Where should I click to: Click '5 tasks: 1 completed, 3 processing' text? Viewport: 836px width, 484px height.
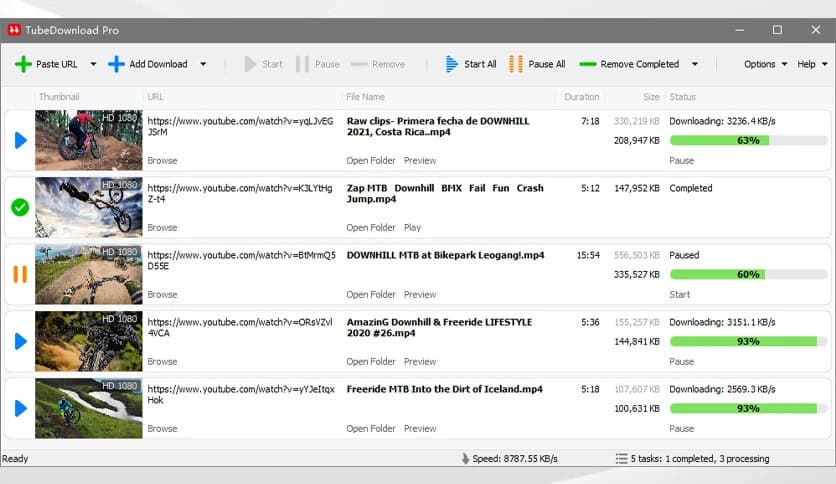(700, 458)
